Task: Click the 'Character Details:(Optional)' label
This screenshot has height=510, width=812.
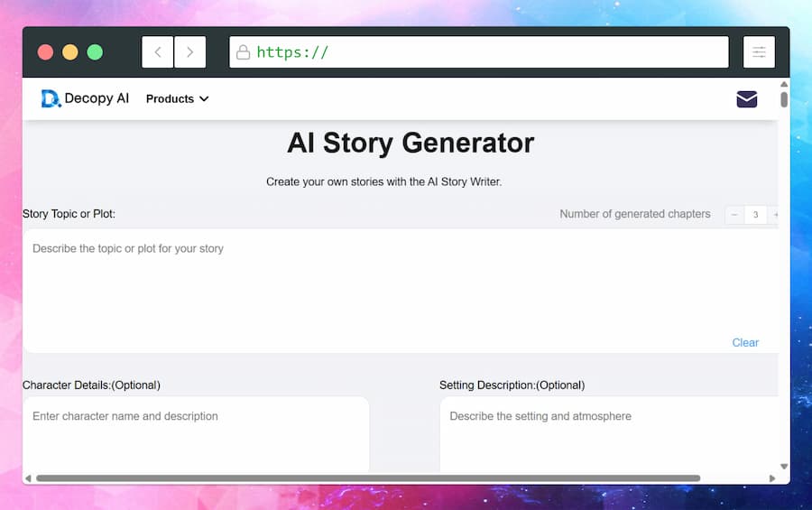Action: (91, 385)
